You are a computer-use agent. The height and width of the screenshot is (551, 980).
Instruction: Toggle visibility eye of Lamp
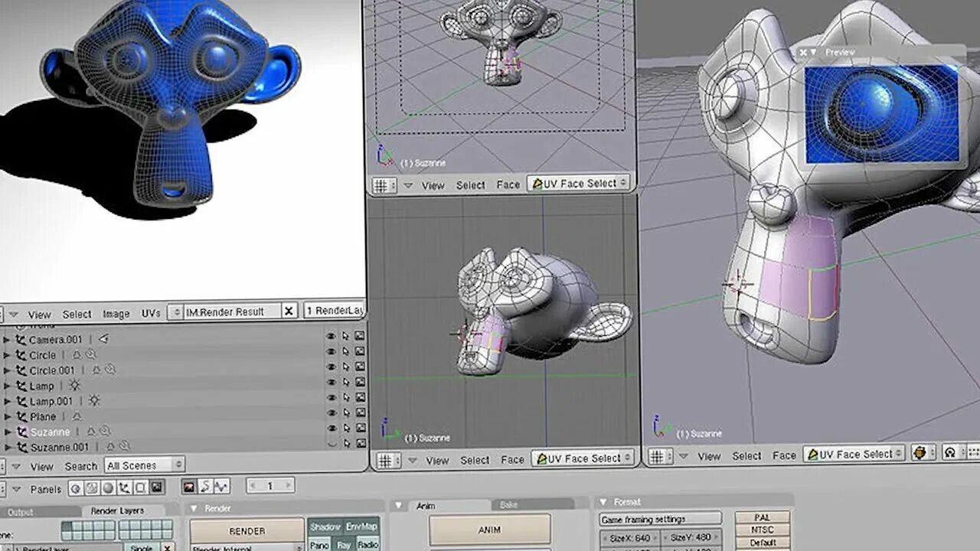[332, 382]
